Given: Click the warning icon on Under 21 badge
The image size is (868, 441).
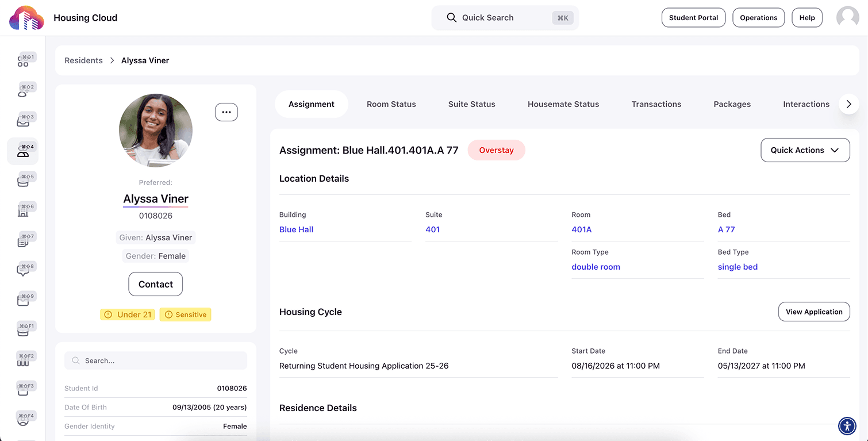Looking at the screenshot, I should (108, 315).
